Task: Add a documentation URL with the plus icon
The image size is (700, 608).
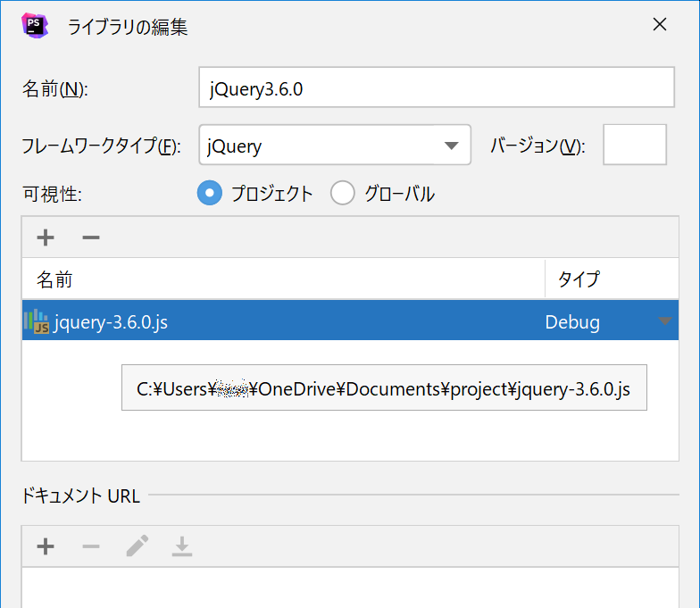Action: click(x=46, y=546)
